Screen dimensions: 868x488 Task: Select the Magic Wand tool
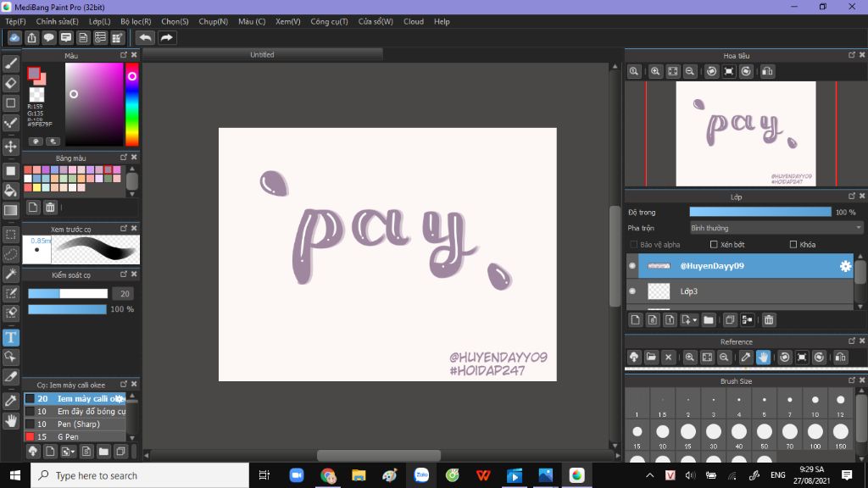click(x=10, y=274)
